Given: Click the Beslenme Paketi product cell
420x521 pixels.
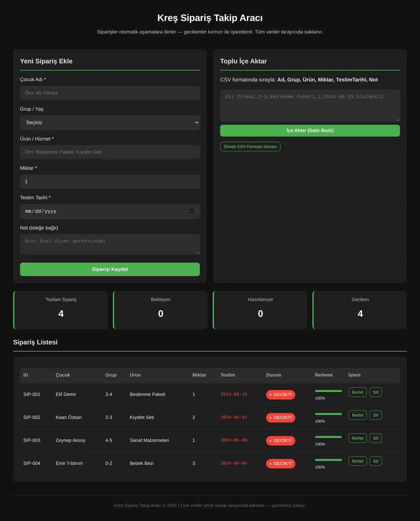Looking at the screenshot, I should pos(148,394).
